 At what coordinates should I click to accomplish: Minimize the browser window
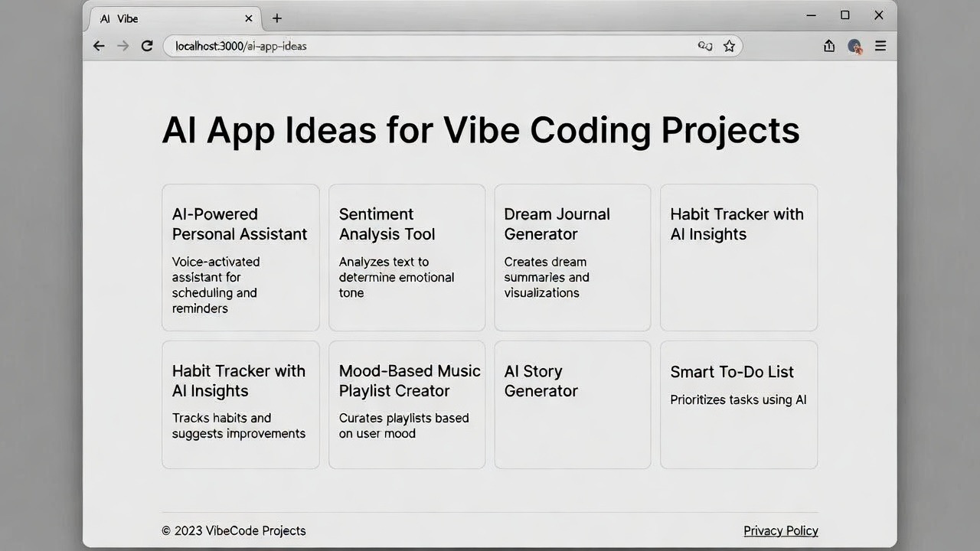[812, 15]
